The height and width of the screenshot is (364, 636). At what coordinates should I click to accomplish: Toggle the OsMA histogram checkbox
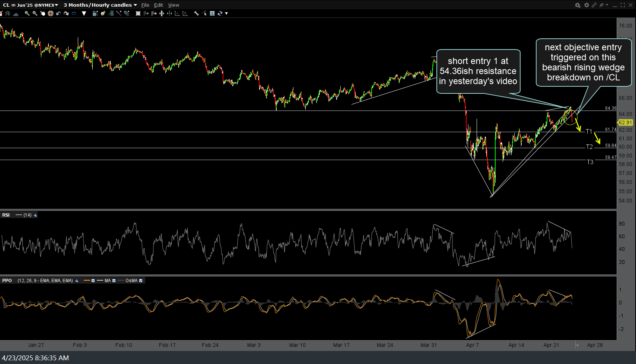click(141, 281)
